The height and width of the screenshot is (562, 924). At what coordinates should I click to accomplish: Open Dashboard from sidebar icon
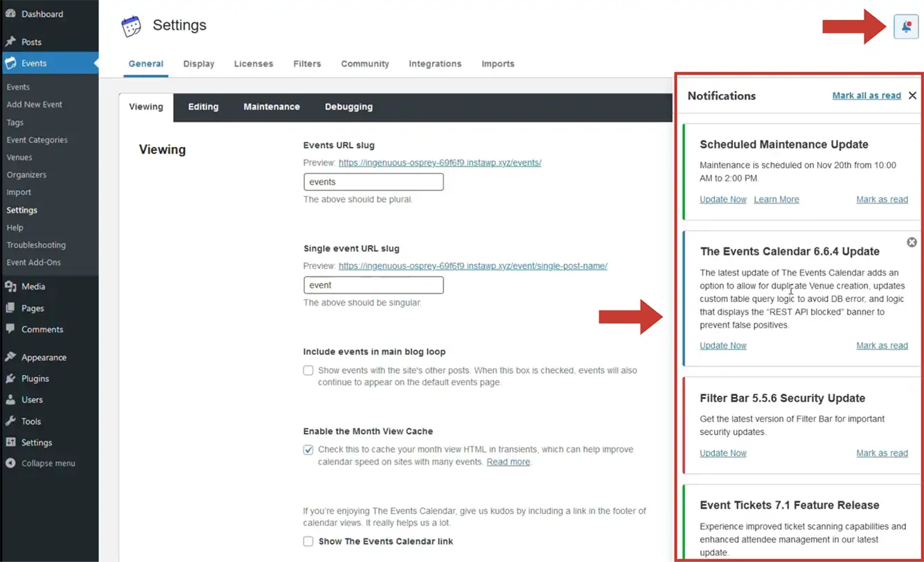tap(10, 14)
